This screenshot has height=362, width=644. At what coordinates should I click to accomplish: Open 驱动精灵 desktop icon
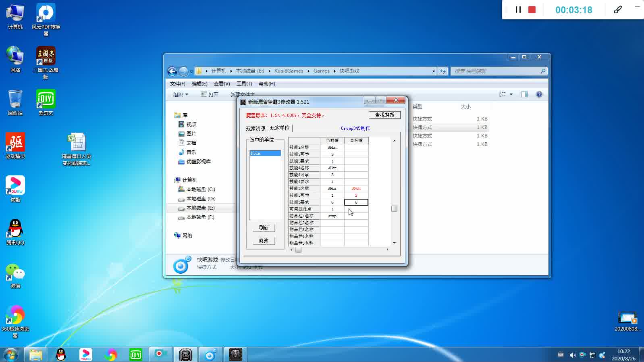(x=15, y=146)
